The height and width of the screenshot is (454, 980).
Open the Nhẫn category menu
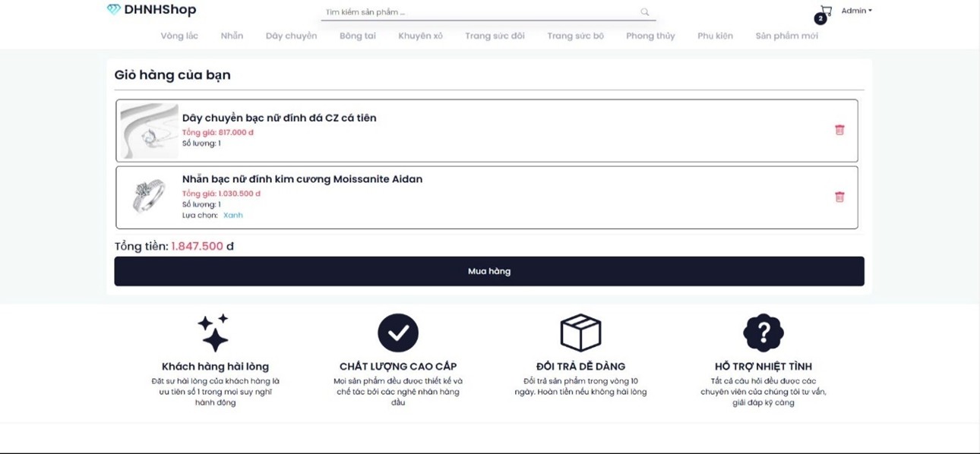click(x=232, y=36)
